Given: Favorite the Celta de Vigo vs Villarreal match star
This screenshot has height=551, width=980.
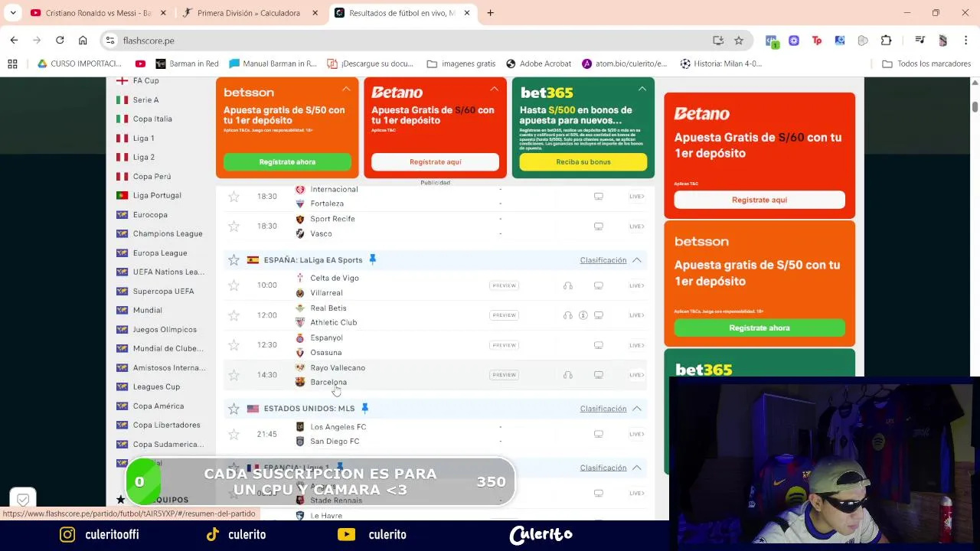Looking at the screenshot, I should pyautogui.click(x=234, y=285).
